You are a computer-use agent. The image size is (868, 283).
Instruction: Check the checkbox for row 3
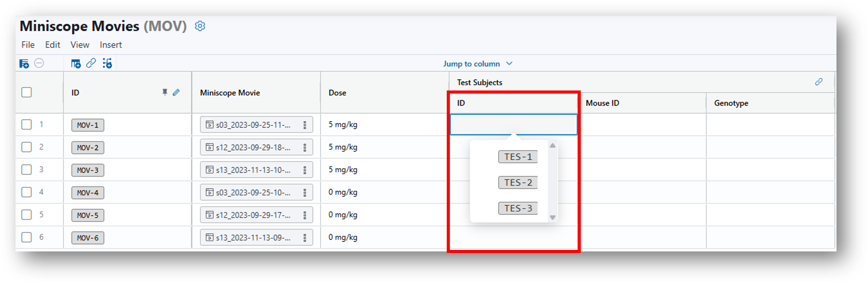(x=26, y=170)
